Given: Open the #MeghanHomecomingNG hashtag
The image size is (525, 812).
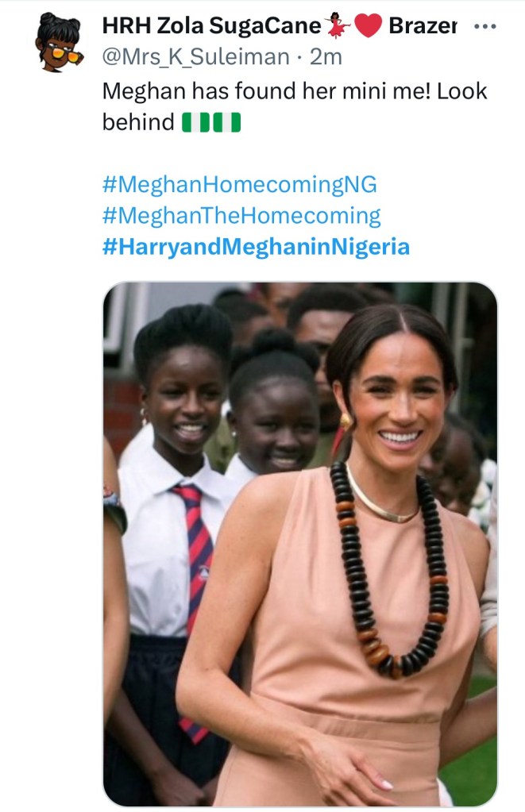Looking at the screenshot, I should click(x=239, y=185).
